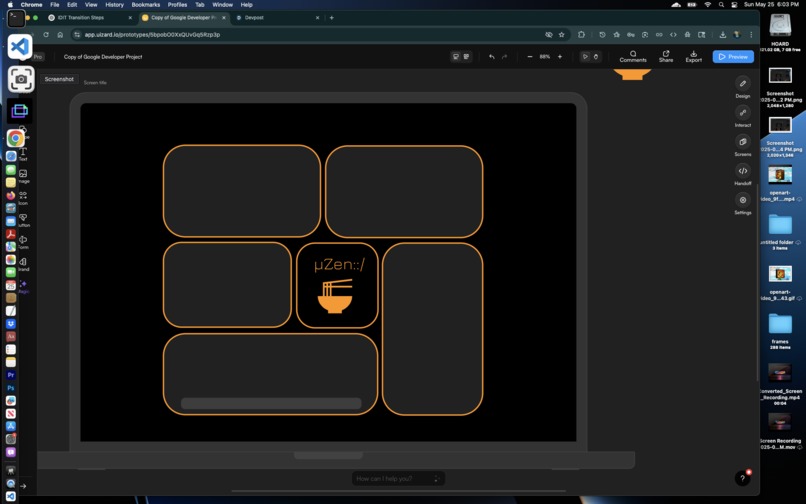Click the grey bar in bottom card
The height and width of the screenshot is (504, 806).
click(x=271, y=403)
